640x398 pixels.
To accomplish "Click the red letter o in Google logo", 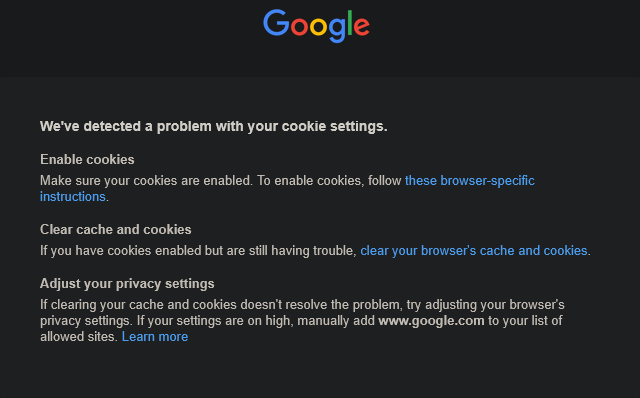I will [299, 27].
